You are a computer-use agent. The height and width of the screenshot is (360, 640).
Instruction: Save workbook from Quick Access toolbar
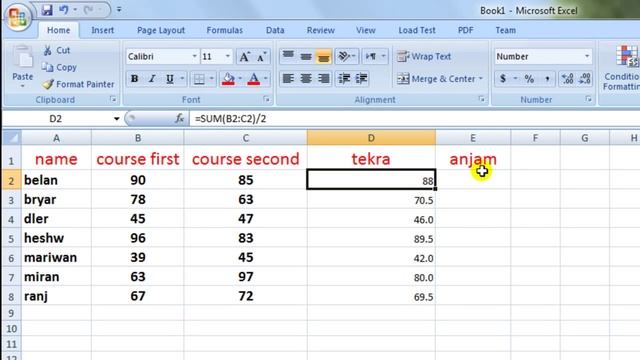tap(47, 10)
